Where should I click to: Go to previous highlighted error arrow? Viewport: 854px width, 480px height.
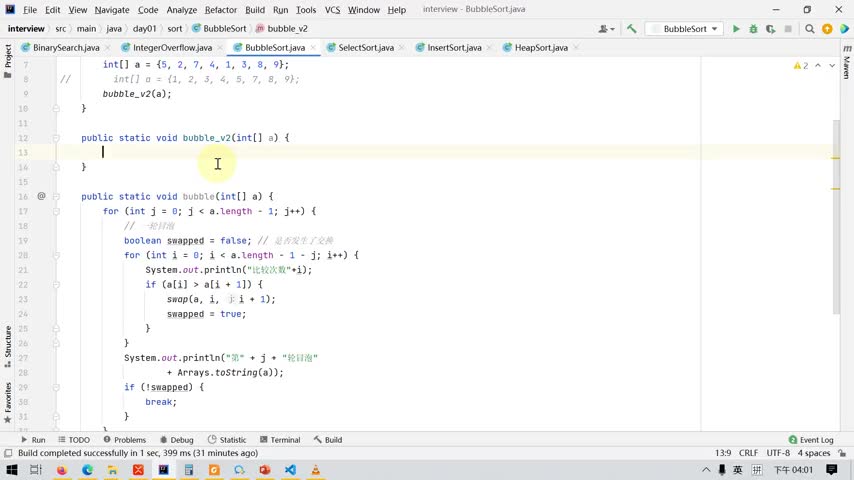[x=818, y=65]
